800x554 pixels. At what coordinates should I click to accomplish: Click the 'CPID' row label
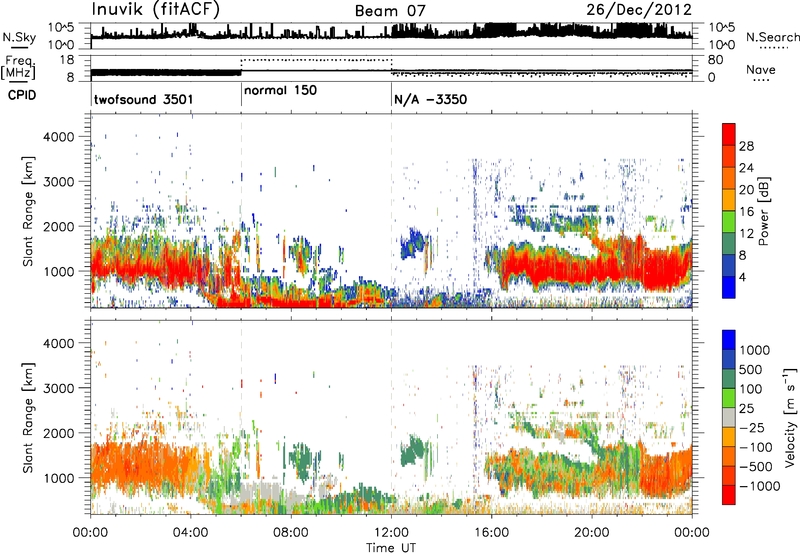pos(21,95)
